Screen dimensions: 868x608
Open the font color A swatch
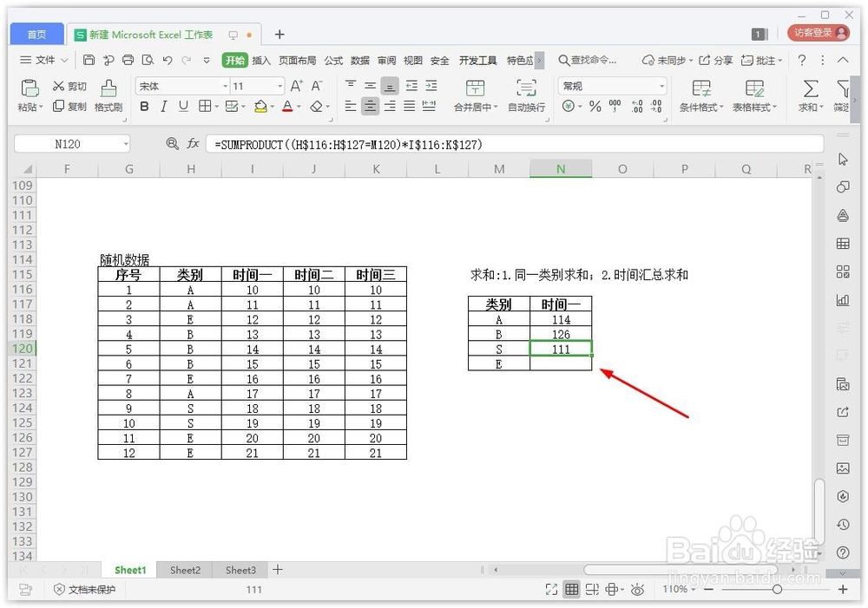click(287, 106)
